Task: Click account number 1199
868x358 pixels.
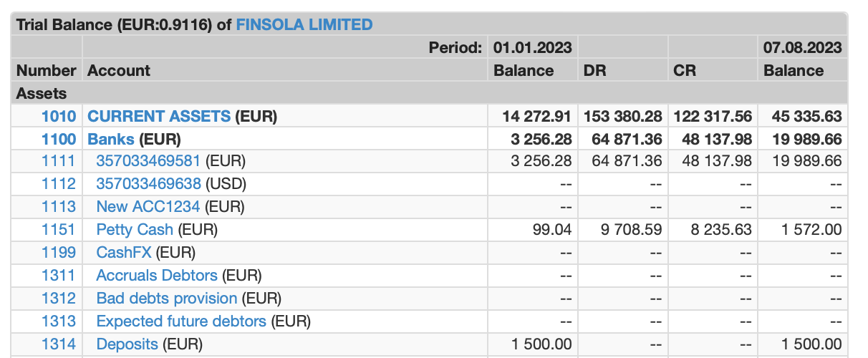Action: (x=59, y=253)
